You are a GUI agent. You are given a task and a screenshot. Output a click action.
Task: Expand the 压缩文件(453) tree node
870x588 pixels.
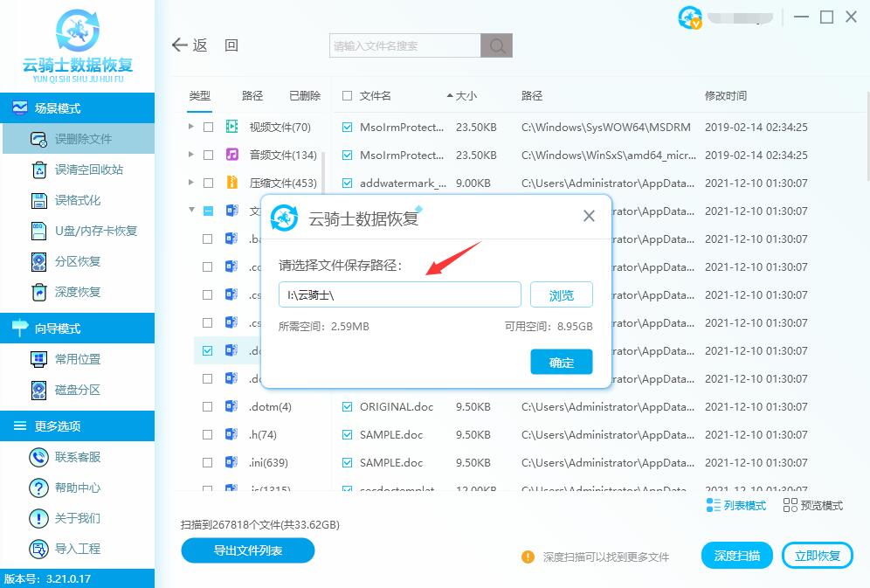(191, 182)
